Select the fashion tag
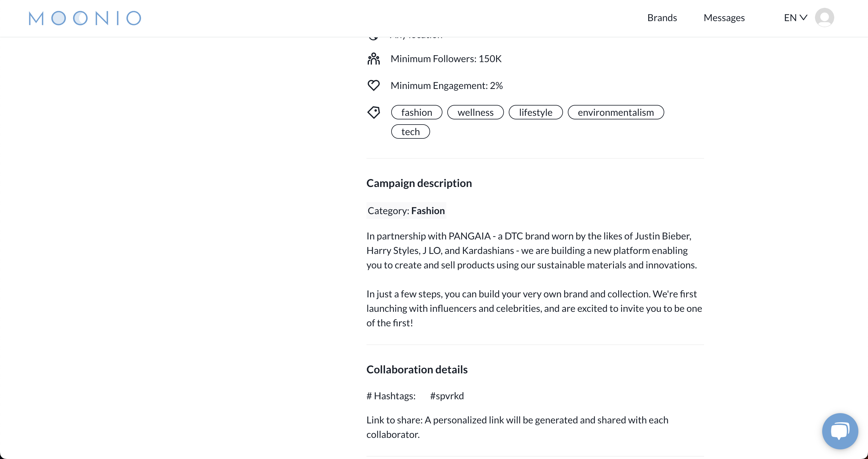868x459 pixels. 417,112
